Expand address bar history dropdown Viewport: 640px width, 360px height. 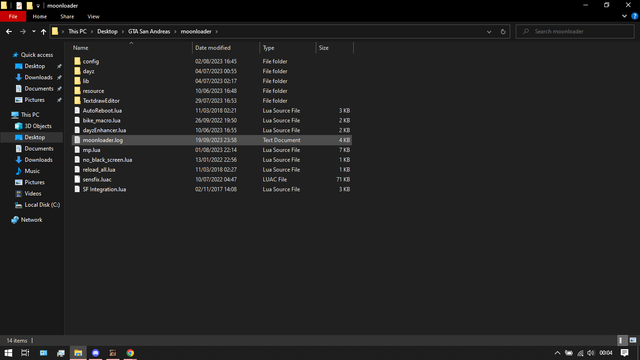(x=489, y=31)
